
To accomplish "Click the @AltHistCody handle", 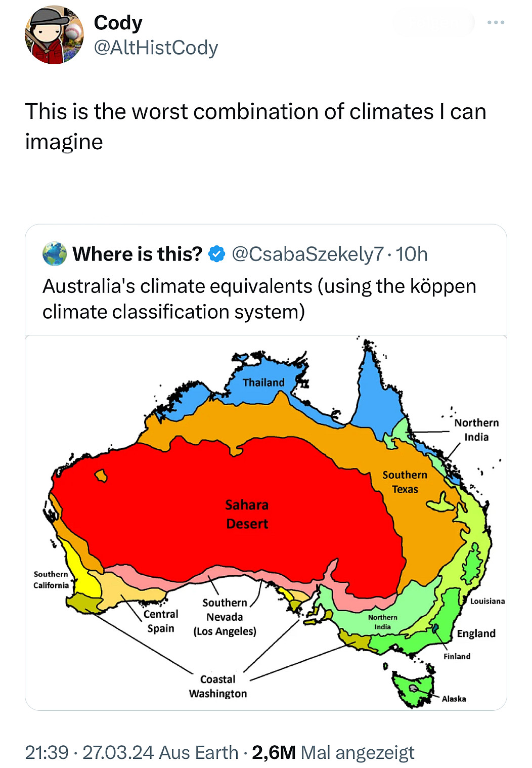I will tap(156, 48).
